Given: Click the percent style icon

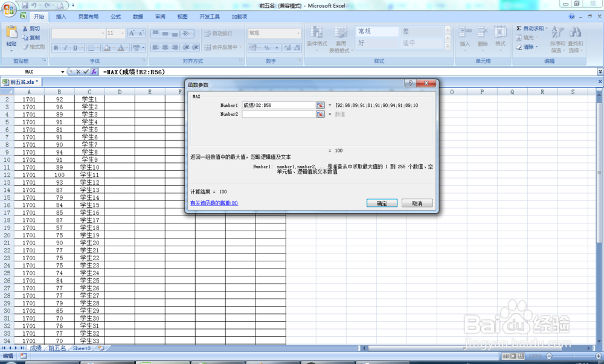Looking at the screenshot, I should click(266, 48).
